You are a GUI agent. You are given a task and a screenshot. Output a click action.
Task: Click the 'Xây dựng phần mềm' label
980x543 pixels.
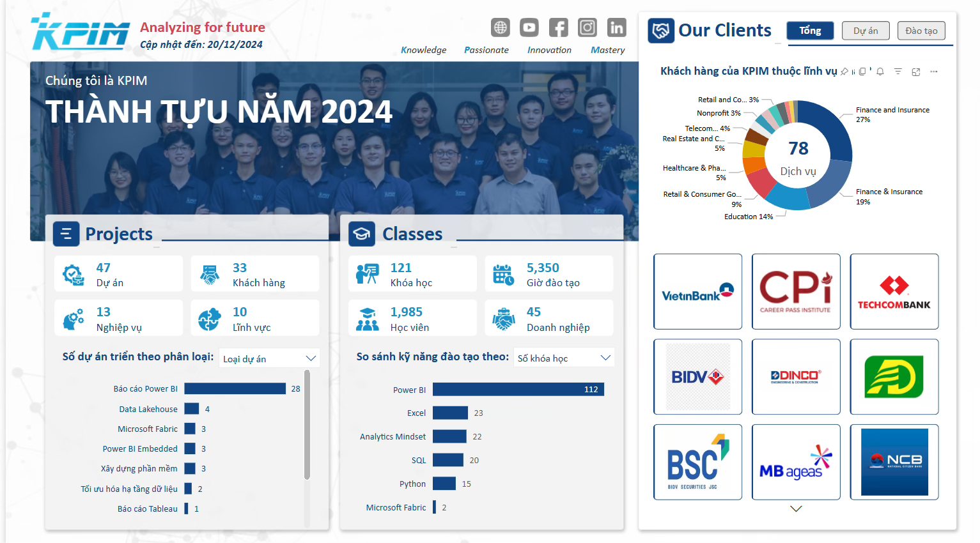pos(139,468)
